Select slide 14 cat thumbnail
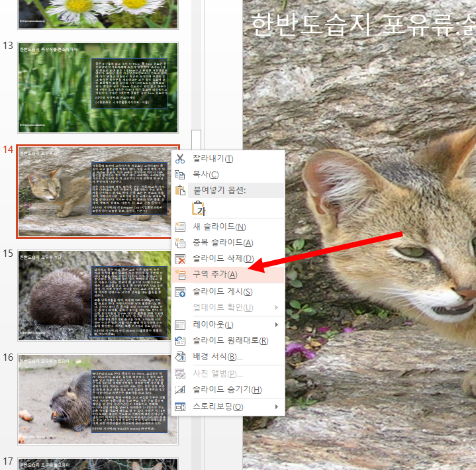The image size is (476, 470). point(95,191)
